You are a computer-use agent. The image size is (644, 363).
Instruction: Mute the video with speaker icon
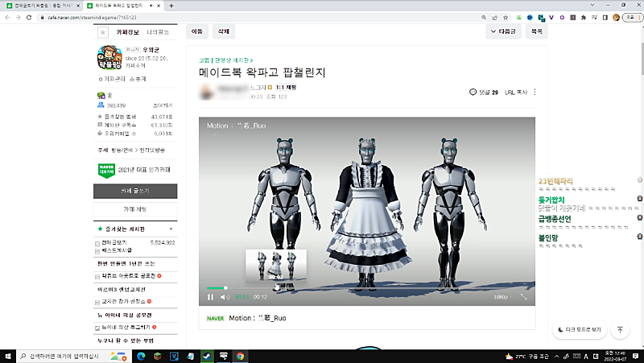coord(225,297)
